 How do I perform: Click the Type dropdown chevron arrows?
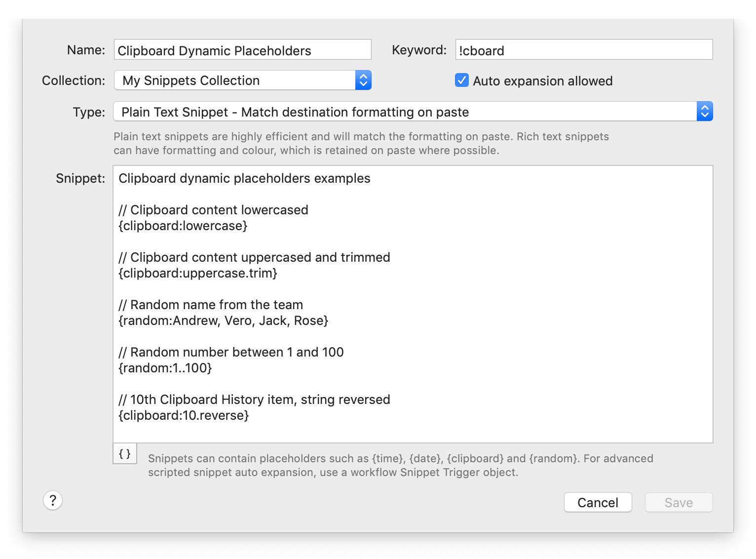(x=704, y=111)
